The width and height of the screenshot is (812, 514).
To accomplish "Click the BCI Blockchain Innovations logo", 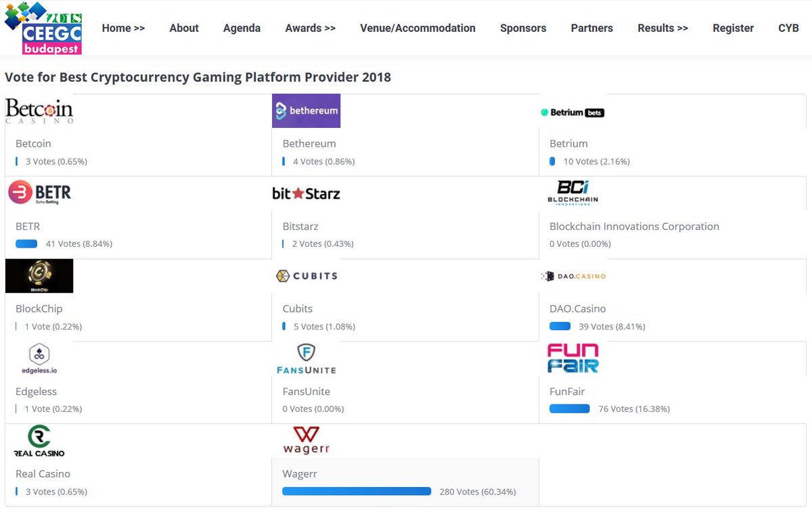I will [x=572, y=193].
